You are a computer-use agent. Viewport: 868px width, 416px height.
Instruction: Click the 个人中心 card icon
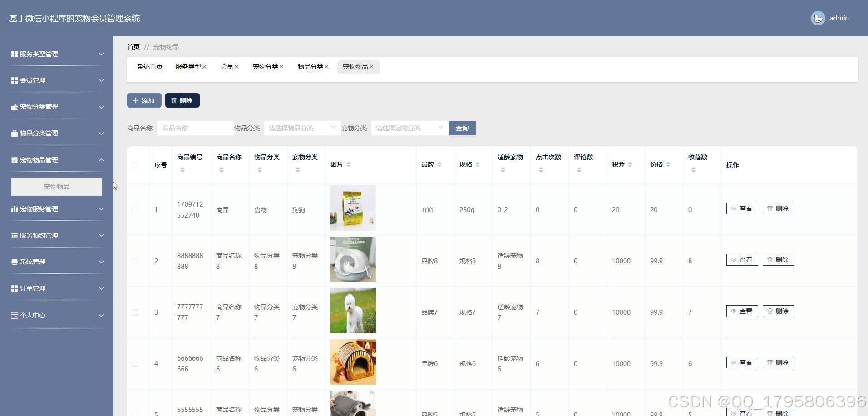tap(15, 315)
